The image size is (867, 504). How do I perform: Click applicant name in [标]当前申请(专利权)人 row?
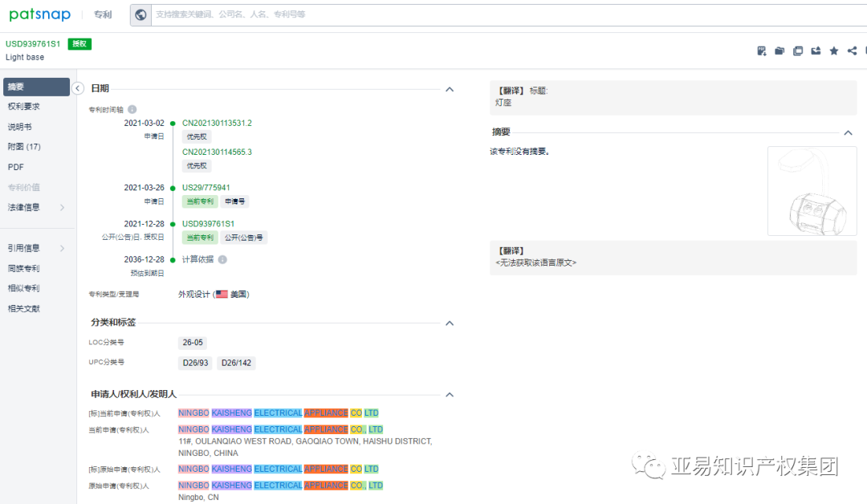278,413
